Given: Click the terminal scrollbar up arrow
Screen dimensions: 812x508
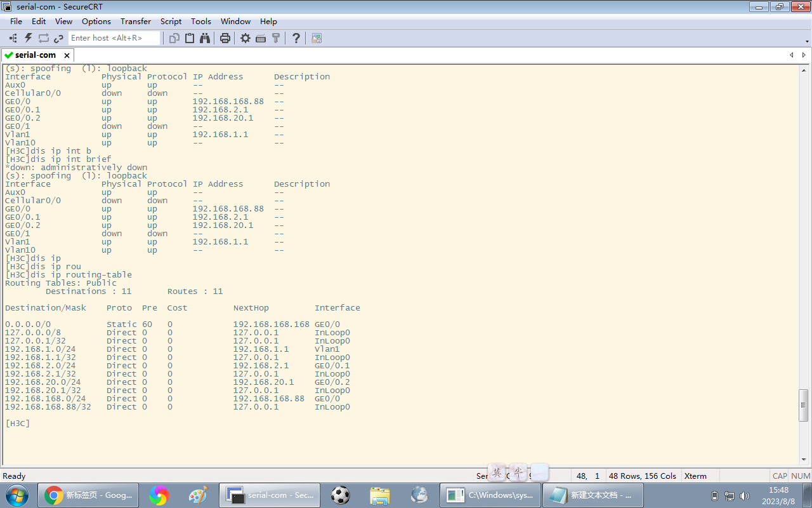Looking at the screenshot, I should pos(804,69).
